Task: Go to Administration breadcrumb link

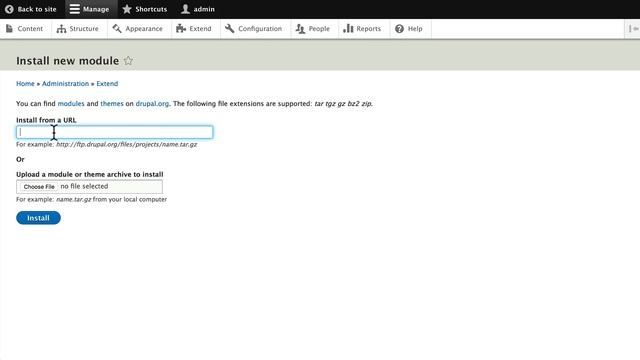Action: pos(65,84)
